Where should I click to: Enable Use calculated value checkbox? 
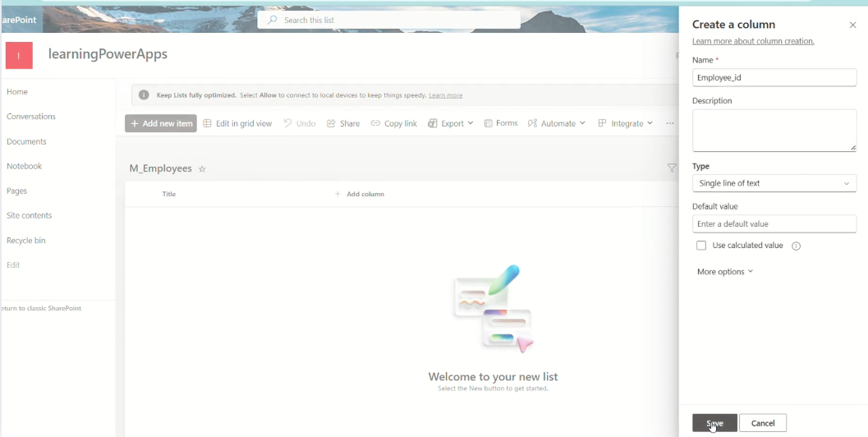click(701, 246)
